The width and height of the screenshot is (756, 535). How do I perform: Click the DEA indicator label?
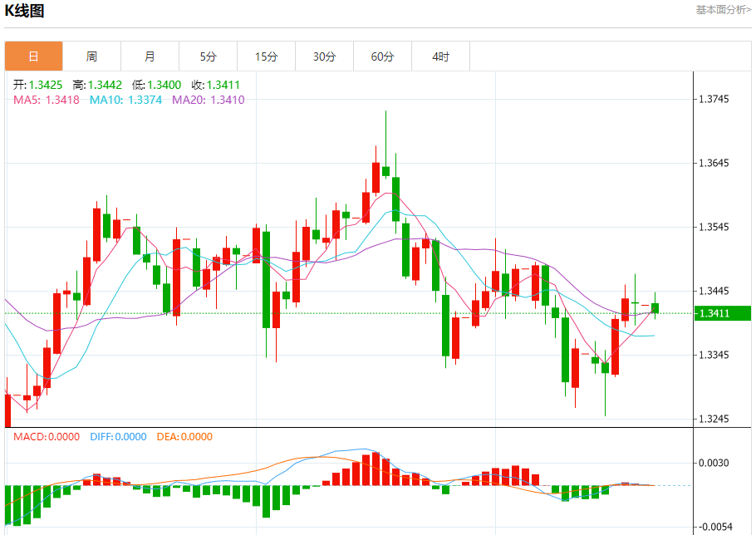pos(184,437)
